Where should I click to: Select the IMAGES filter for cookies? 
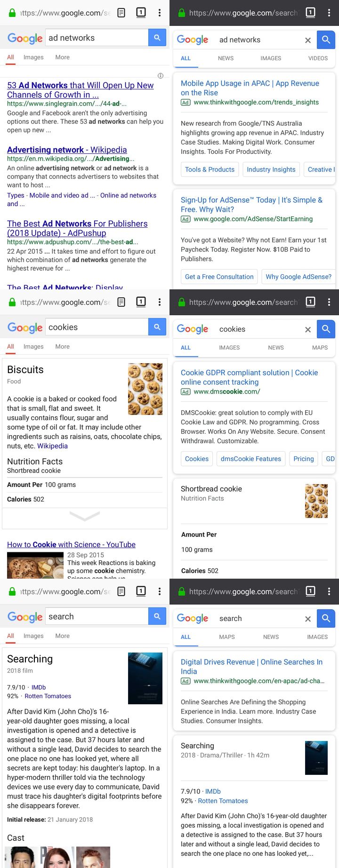(229, 348)
